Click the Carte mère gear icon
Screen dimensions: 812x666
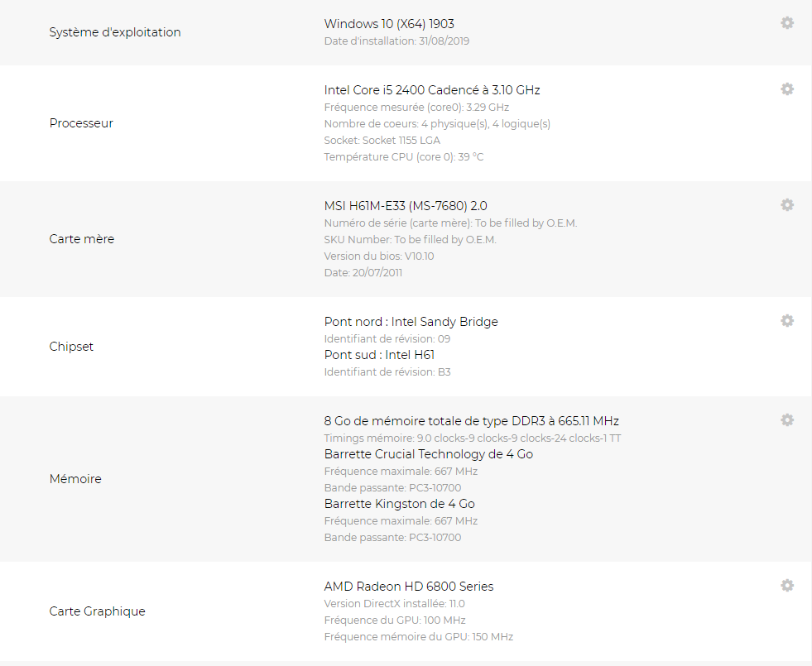pyautogui.click(x=787, y=205)
